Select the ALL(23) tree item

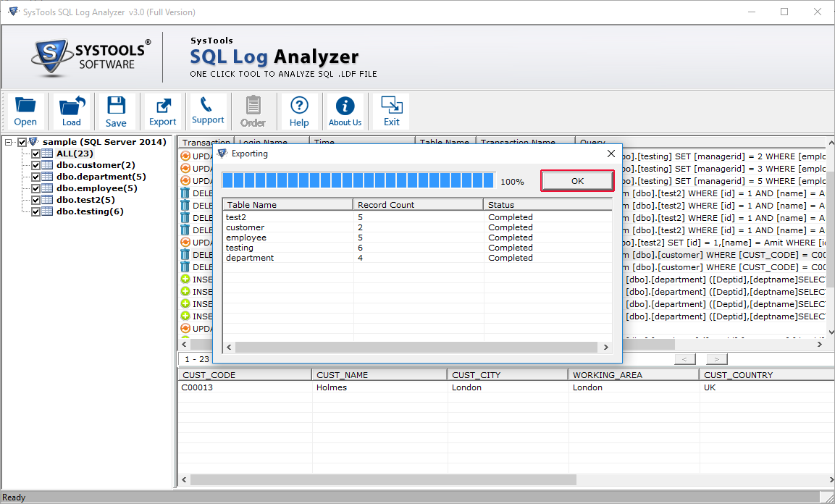(x=75, y=154)
